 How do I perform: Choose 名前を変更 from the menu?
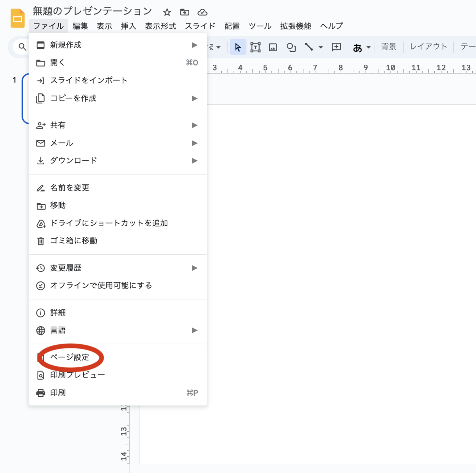118,188
